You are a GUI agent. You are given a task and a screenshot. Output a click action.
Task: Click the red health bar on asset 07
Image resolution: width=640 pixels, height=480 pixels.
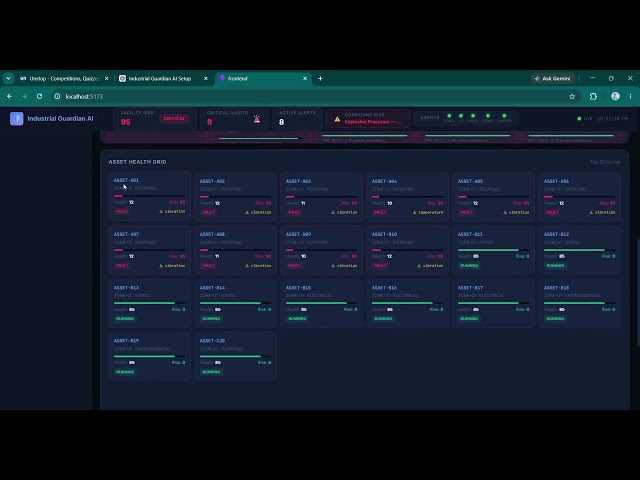149,250
